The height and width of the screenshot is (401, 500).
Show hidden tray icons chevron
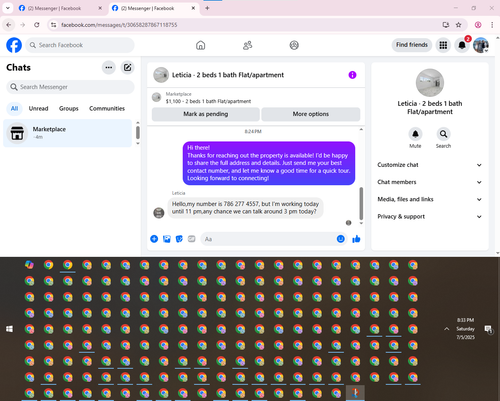tap(446, 329)
